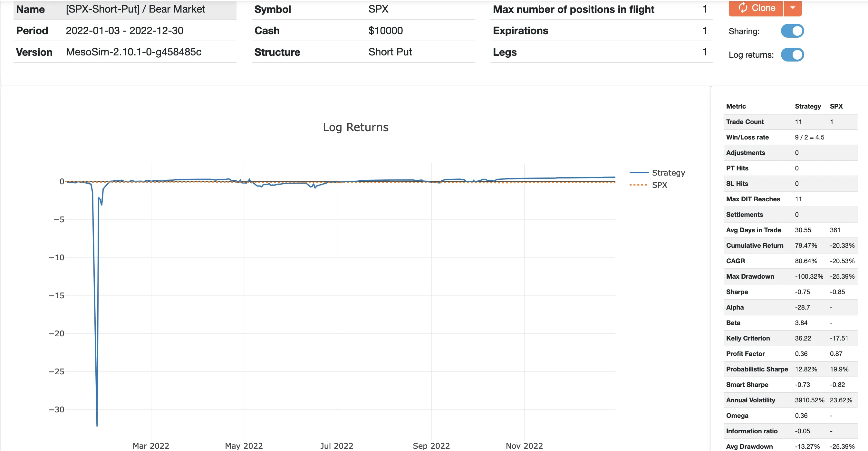This screenshot has height=451, width=868.
Task: Click the Log Returns chart title
Action: pyautogui.click(x=356, y=127)
